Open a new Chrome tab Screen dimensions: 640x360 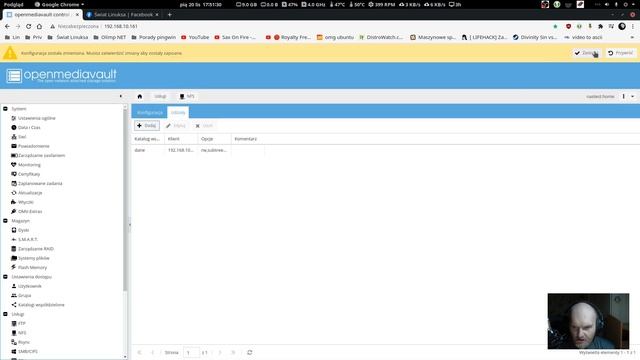(x=169, y=15)
